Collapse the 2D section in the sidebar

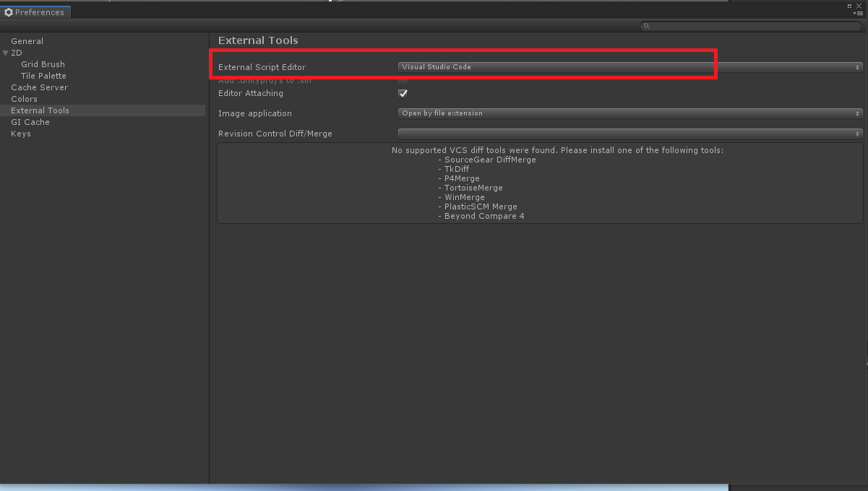[6, 52]
